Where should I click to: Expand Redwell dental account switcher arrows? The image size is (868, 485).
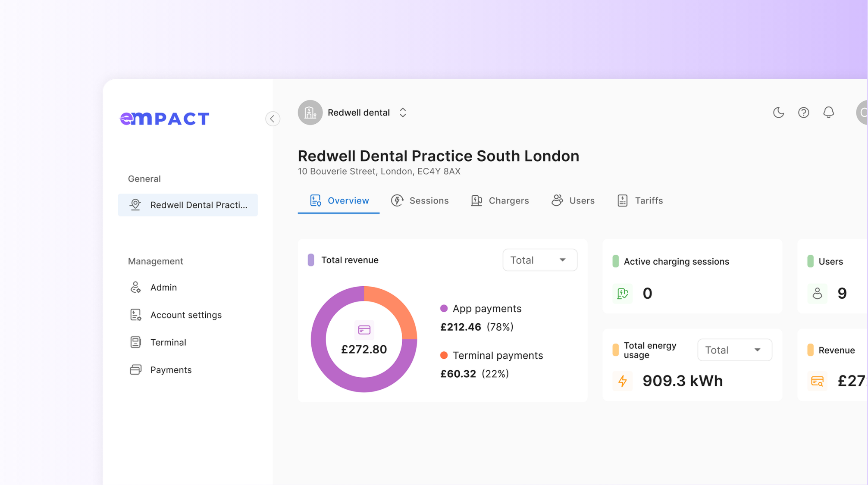pyautogui.click(x=403, y=113)
